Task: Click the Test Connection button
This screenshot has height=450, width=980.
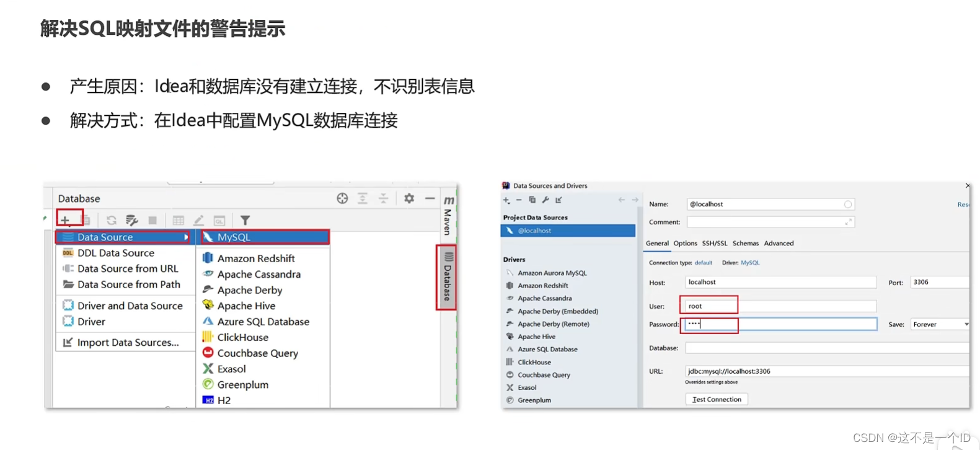Action: point(717,399)
